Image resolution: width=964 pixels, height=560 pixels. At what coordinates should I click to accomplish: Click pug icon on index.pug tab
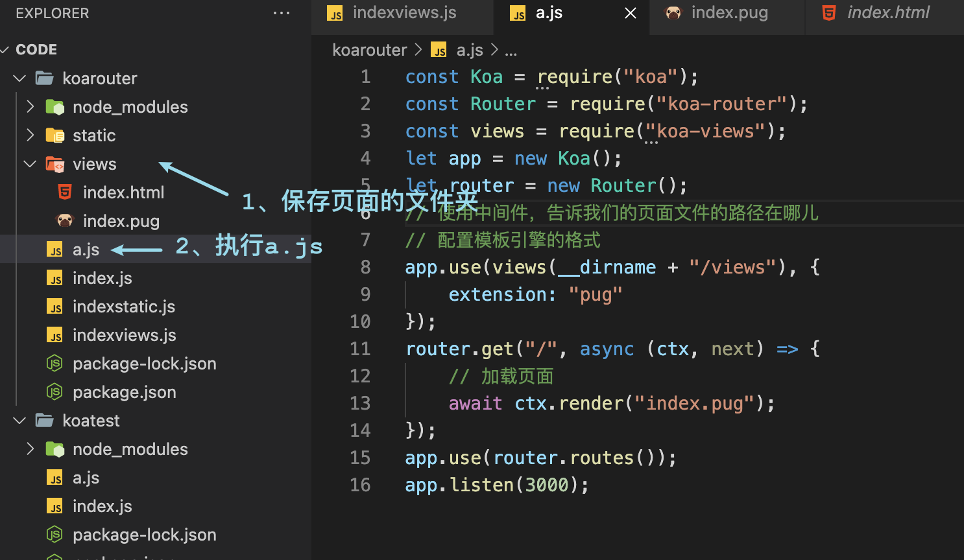tap(674, 13)
